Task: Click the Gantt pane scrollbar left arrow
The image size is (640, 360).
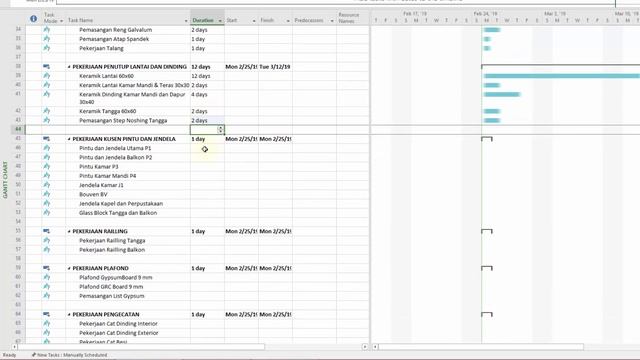Action: tap(375, 347)
